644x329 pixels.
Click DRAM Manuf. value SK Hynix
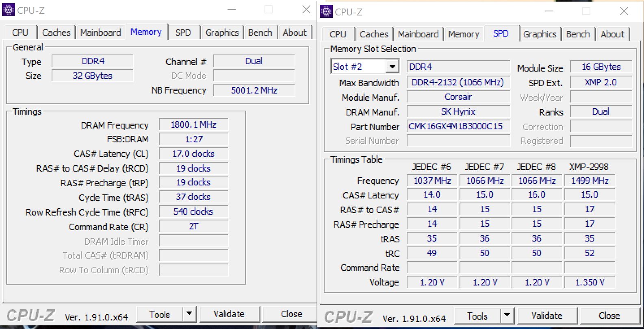click(458, 112)
